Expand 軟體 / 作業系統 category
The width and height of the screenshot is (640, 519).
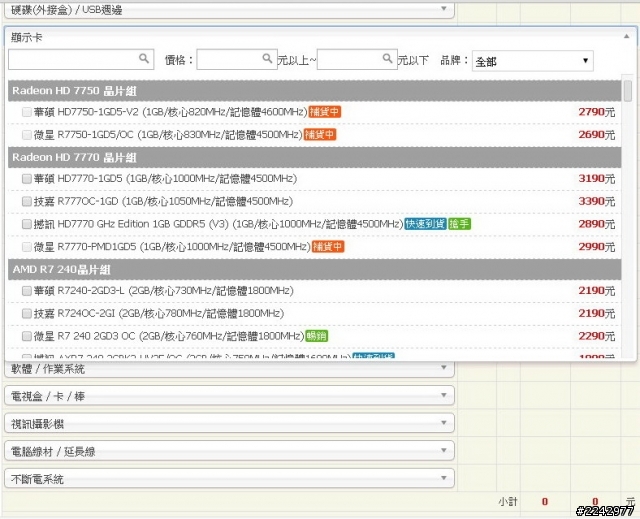point(229,369)
